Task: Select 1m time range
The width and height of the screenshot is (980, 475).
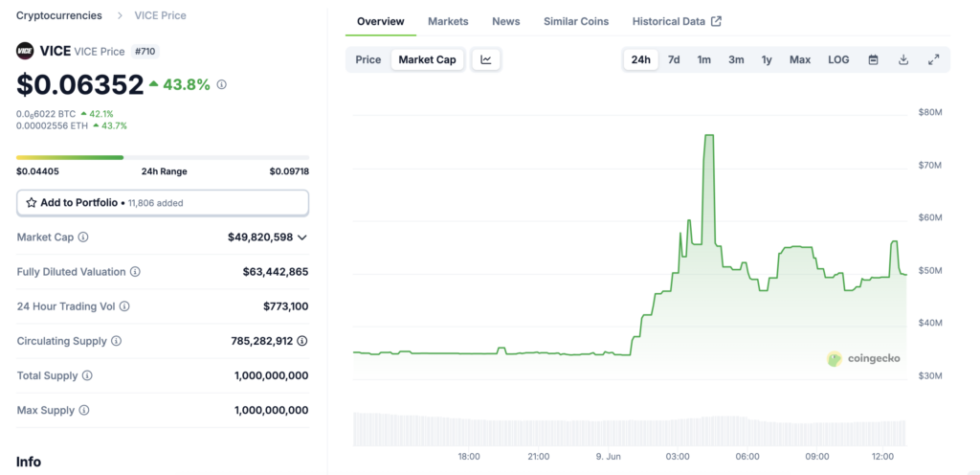Action: click(703, 59)
